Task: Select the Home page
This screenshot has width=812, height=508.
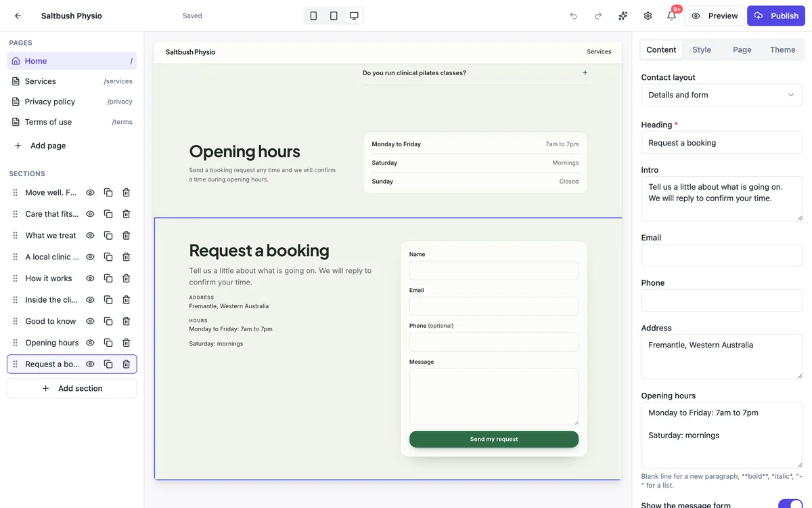Action: [72, 61]
